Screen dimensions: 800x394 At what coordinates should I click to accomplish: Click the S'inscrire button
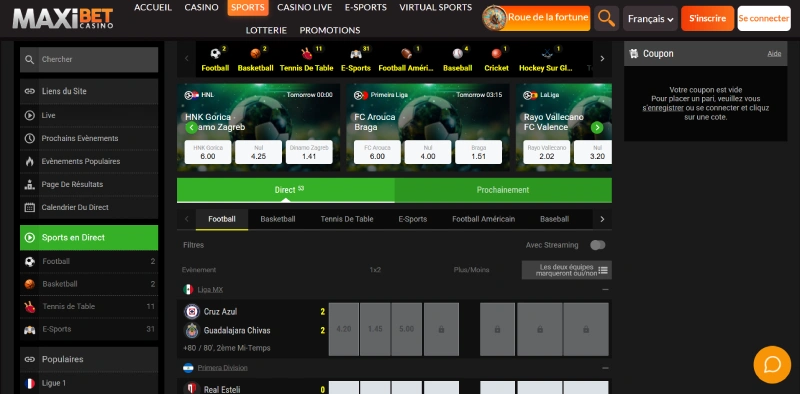click(707, 18)
